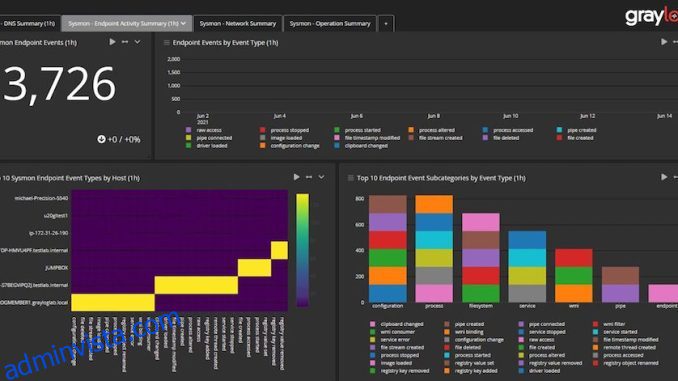Toggle registry key added legend entry
Viewport: 678px width, 381px height.
point(471,371)
